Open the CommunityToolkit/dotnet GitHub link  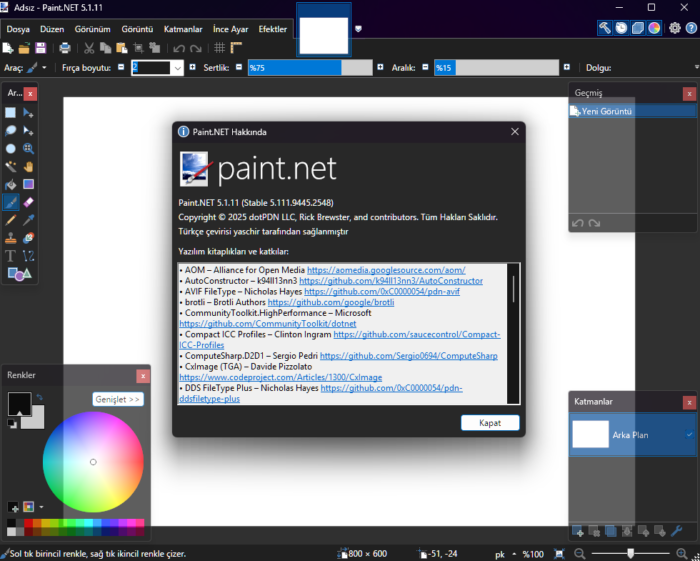(268, 324)
